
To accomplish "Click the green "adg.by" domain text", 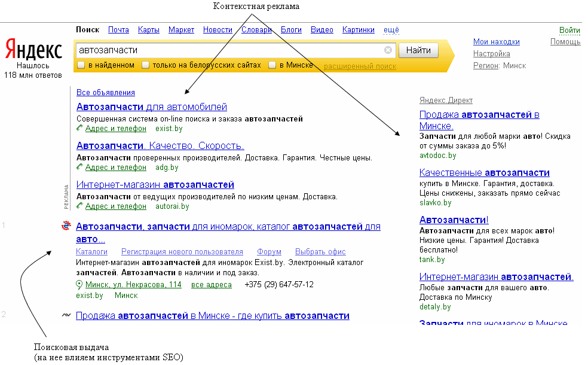I will point(167,168).
